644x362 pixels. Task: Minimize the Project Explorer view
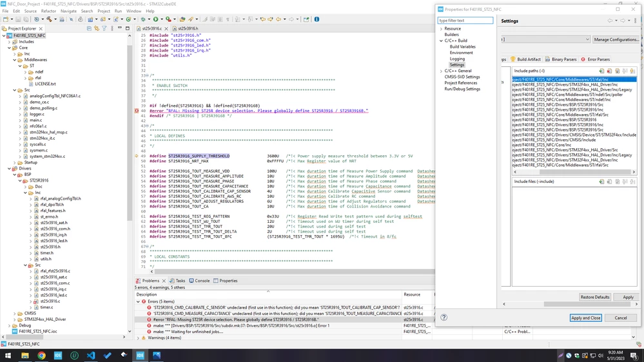click(120, 28)
